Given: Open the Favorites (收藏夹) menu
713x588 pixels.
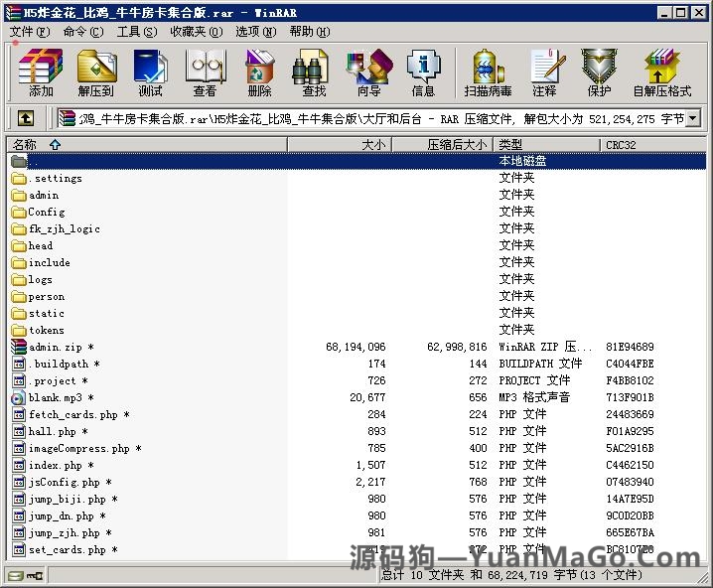Looking at the screenshot, I should [x=196, y=32].
